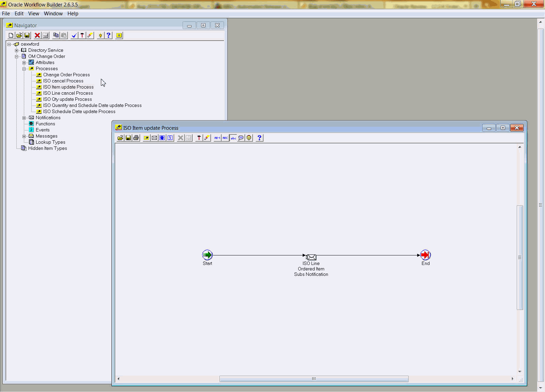Select the Events tree item

click(x=43, y=130)
